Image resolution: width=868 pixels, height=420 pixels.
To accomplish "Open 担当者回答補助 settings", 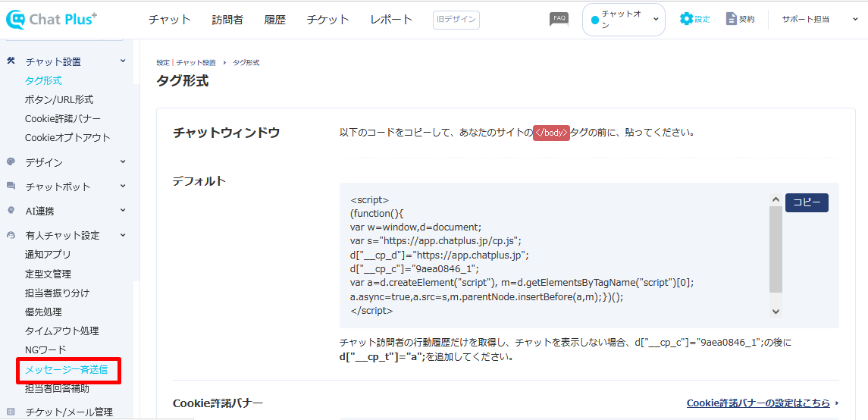I will click(57, 388).
